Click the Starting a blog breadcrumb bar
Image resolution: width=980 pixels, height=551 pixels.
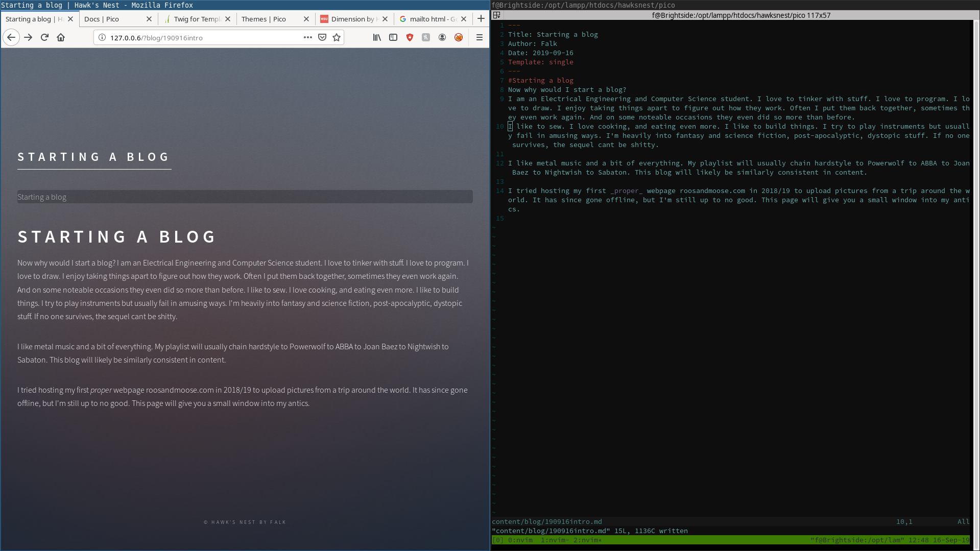(245, 197)
